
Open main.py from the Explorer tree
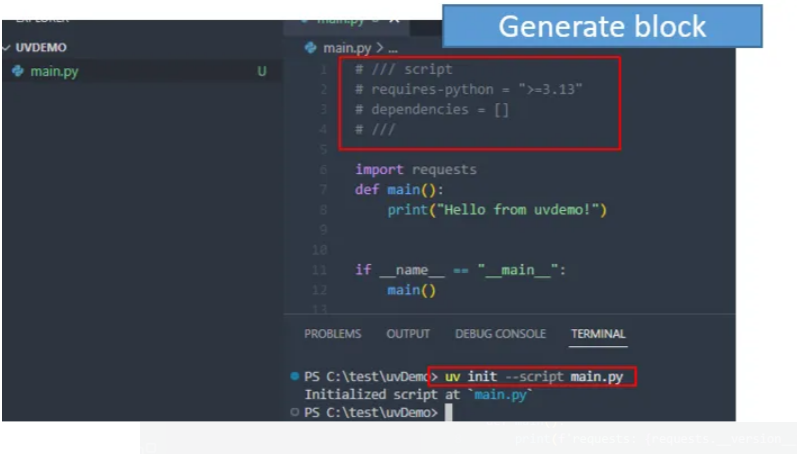pyautogui.click(x=54, y=72)
